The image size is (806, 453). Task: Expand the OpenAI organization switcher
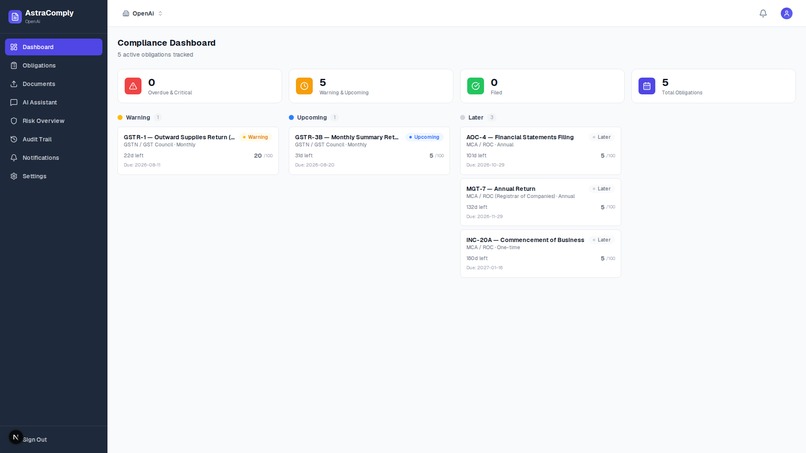(143, 13)
